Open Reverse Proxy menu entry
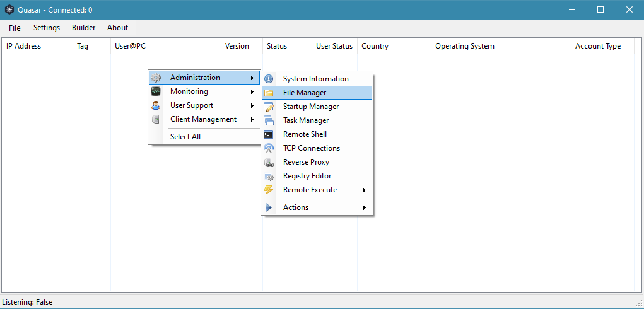Image resolution: width=644 pixels, height=309 pixels. coord(317,162)
